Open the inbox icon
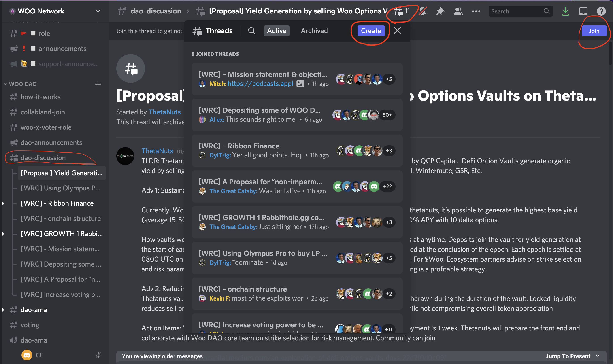This screenshot has width=613, height=364. pyautogui.click(x=583, y=11)
